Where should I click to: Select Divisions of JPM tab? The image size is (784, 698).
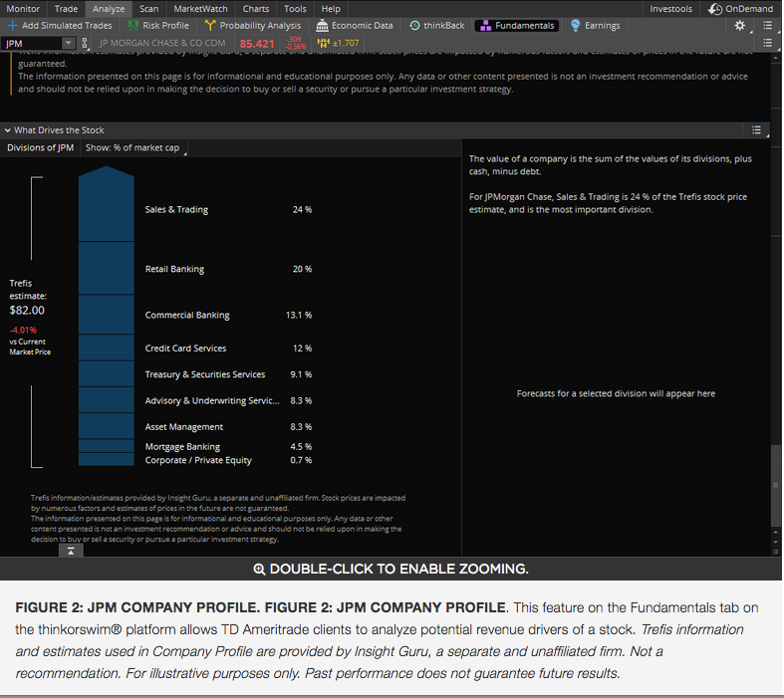40,148
